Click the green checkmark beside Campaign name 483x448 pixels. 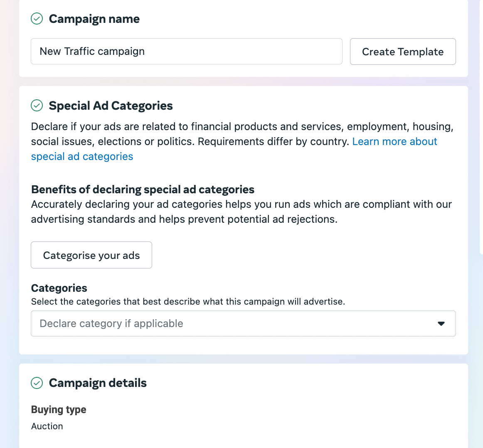(37, 19)
